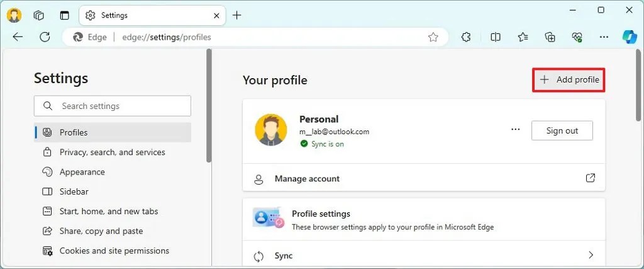Click the Profile settings heading

pos(321,214)
